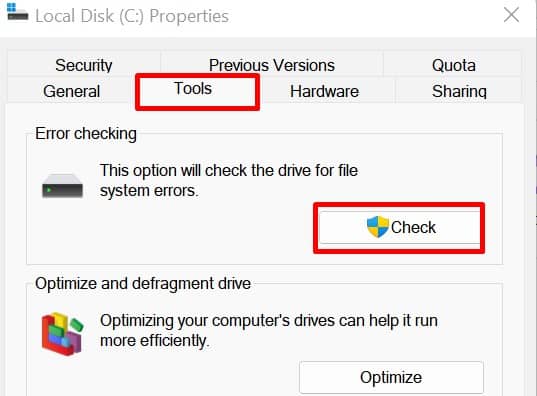Click the 'Error checking' group heading

86,134
